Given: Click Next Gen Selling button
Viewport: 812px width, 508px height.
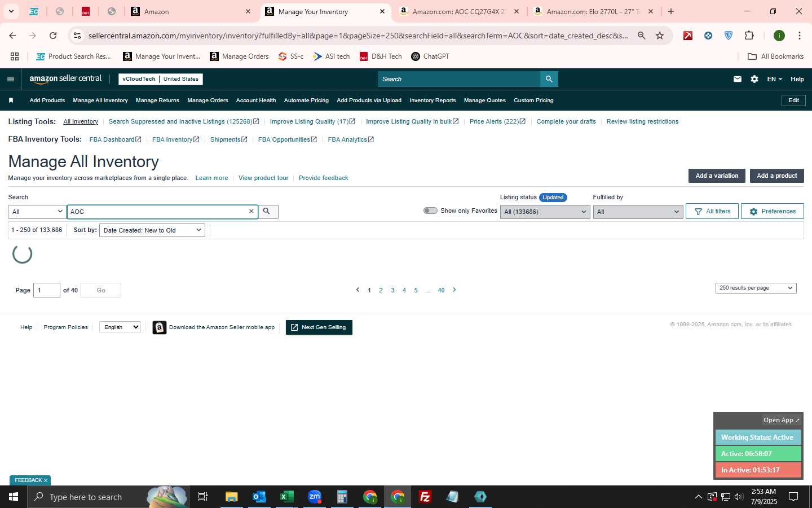Looking at the screenshot, I should 319,327.
